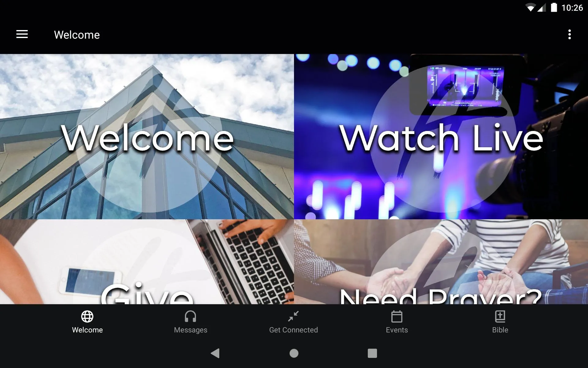Tap the three-dot overflow menu

[570, 35]
